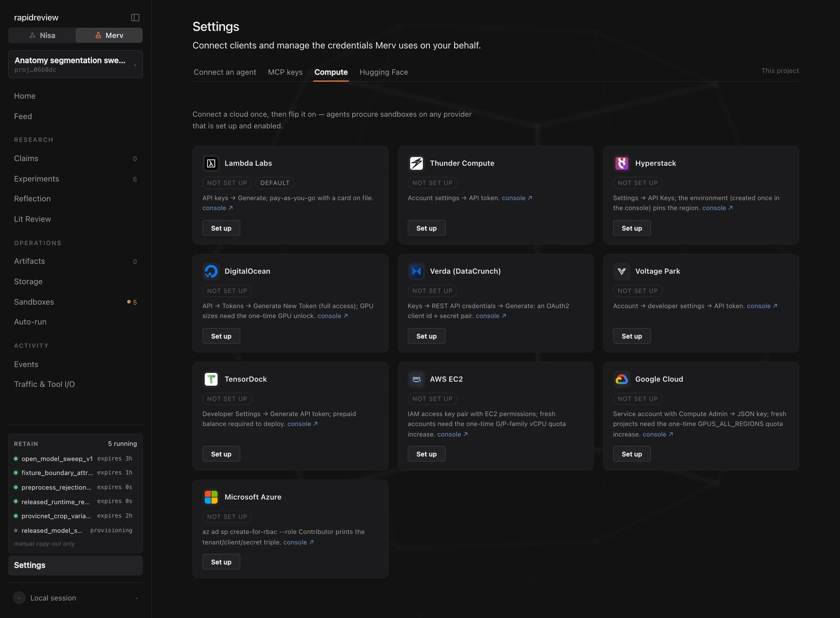This screenshot has width=840, height=618.
Task: Click the DigitalOcean logo icon
Action: pyautogui.click(x=211, y=271)
